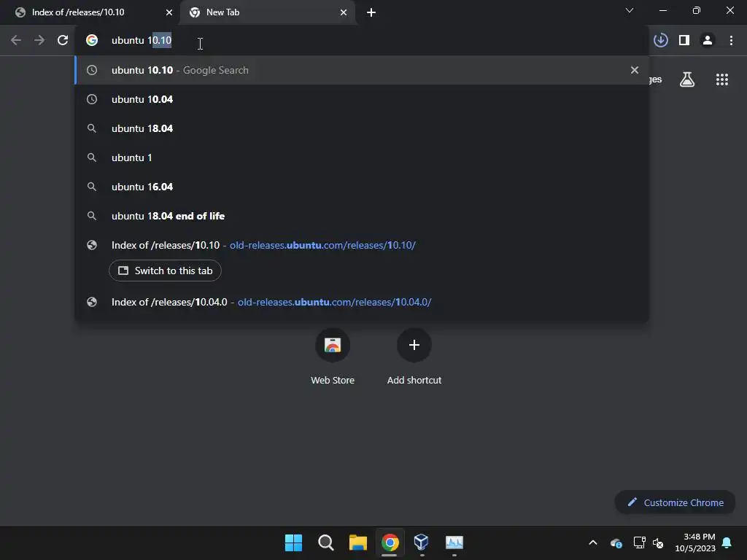Pick ubuntu 18.04 end of life suggestion
This screenshot has width=747, height=560.
pos(362,216)
